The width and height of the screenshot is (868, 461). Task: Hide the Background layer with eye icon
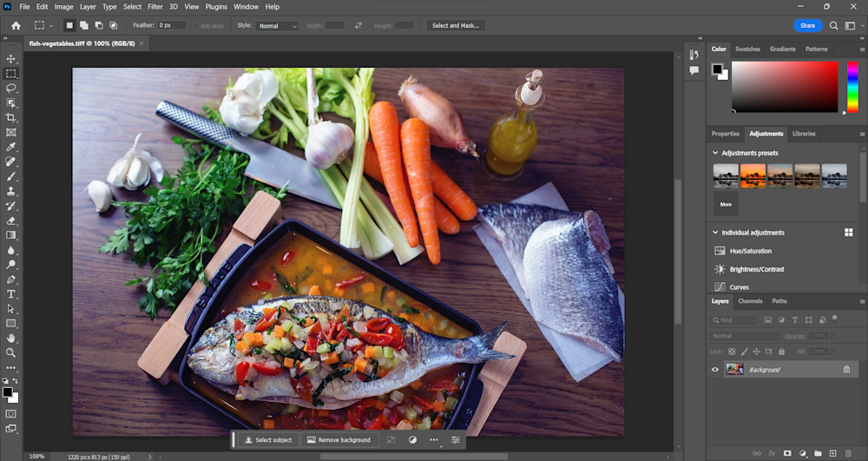715,370
